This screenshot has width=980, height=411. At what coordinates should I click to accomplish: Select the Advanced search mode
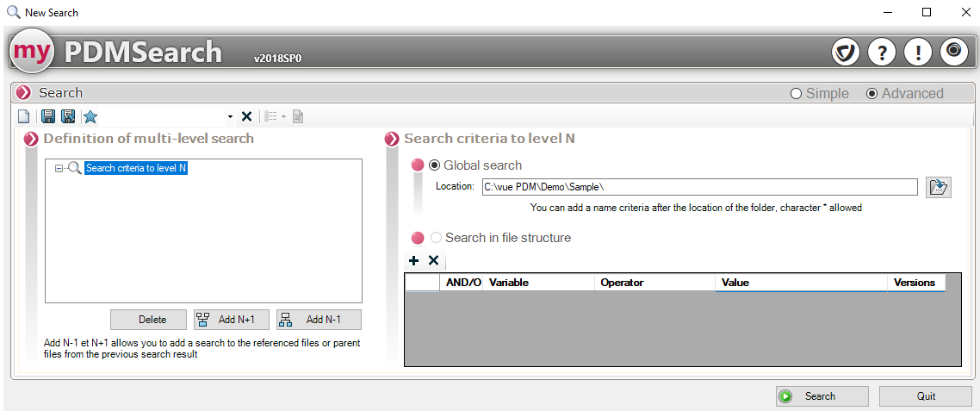[x=872, y=93]
